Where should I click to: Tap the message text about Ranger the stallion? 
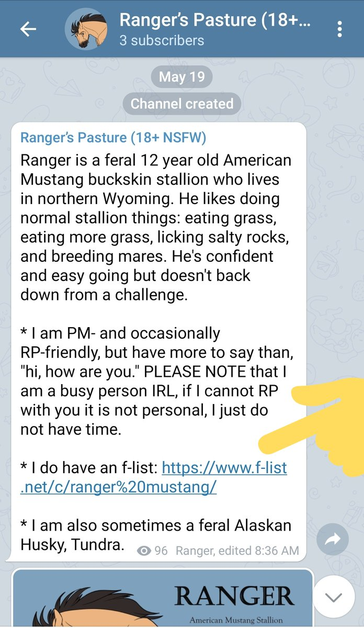click(x=156, y=227)
